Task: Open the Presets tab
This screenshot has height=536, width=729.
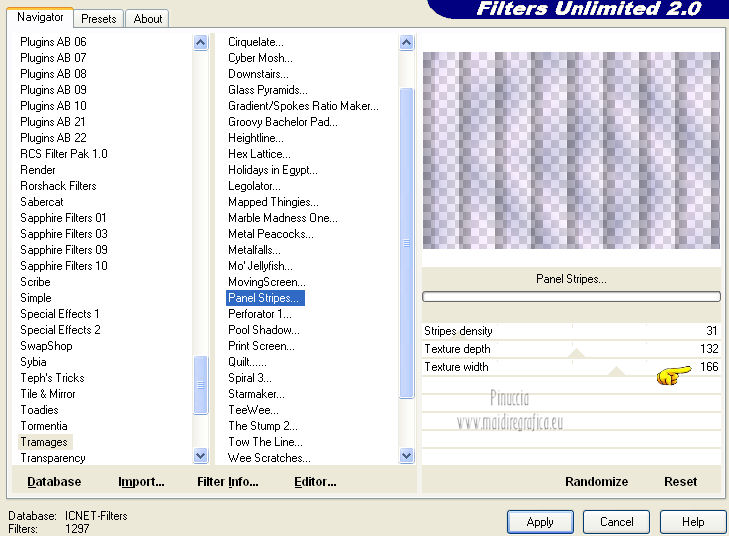Action: point(99,19)
